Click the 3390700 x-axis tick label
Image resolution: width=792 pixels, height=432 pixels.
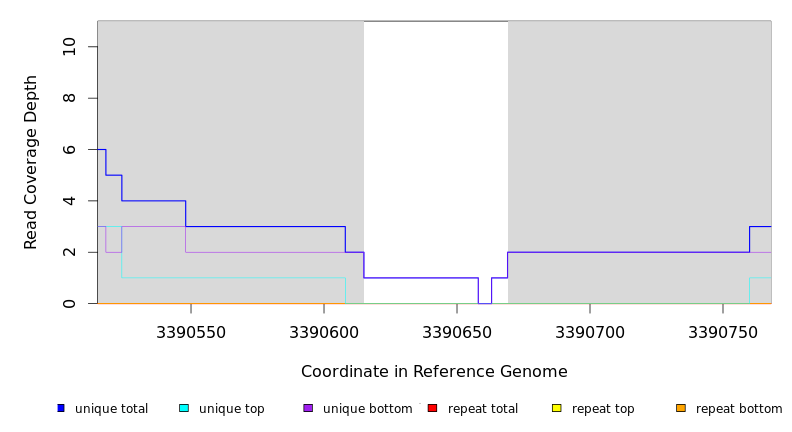point(589,331)
